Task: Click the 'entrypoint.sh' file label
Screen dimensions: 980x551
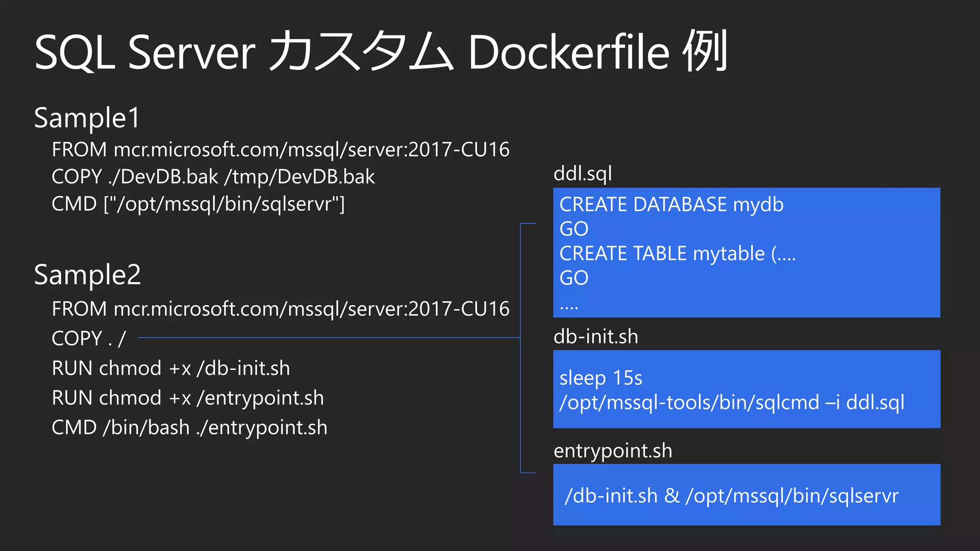Action: pos(613,451)
